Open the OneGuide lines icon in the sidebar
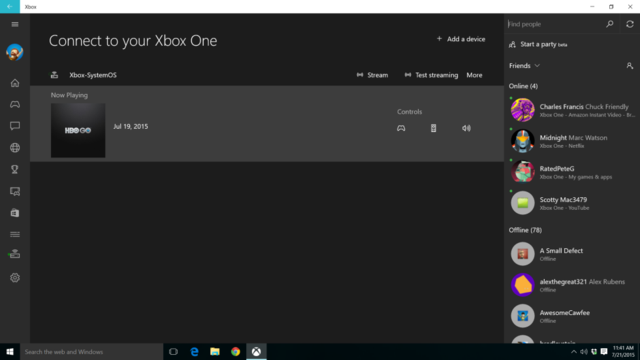This screenshot has height=360, width=640. tap(15, 234)
